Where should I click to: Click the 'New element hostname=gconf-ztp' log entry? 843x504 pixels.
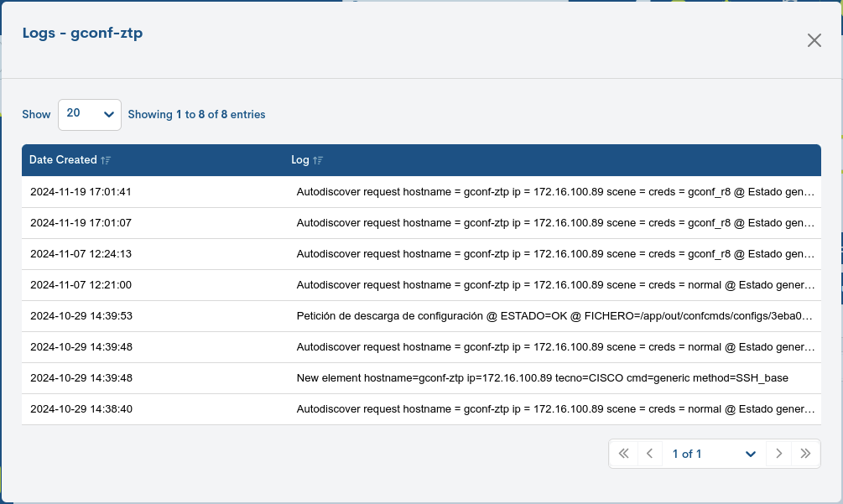click(x=543, y=377)
